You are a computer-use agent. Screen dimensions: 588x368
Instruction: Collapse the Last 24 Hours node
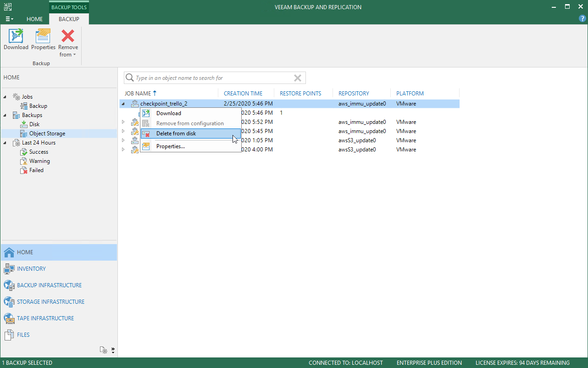(6, 143)
